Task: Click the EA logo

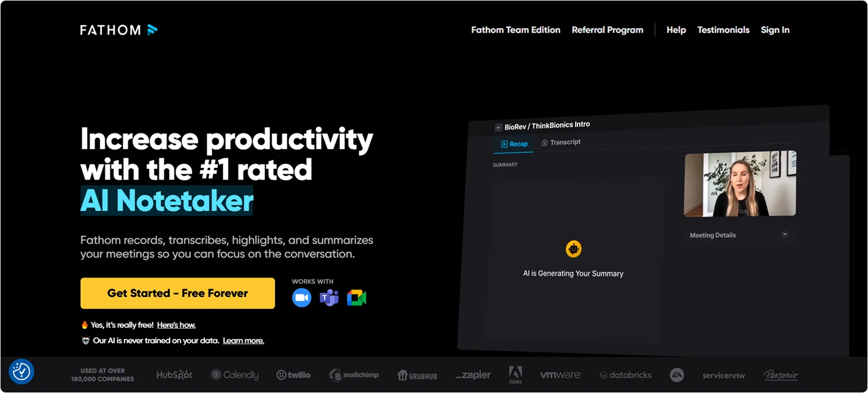Action: (x=677, y=375)
